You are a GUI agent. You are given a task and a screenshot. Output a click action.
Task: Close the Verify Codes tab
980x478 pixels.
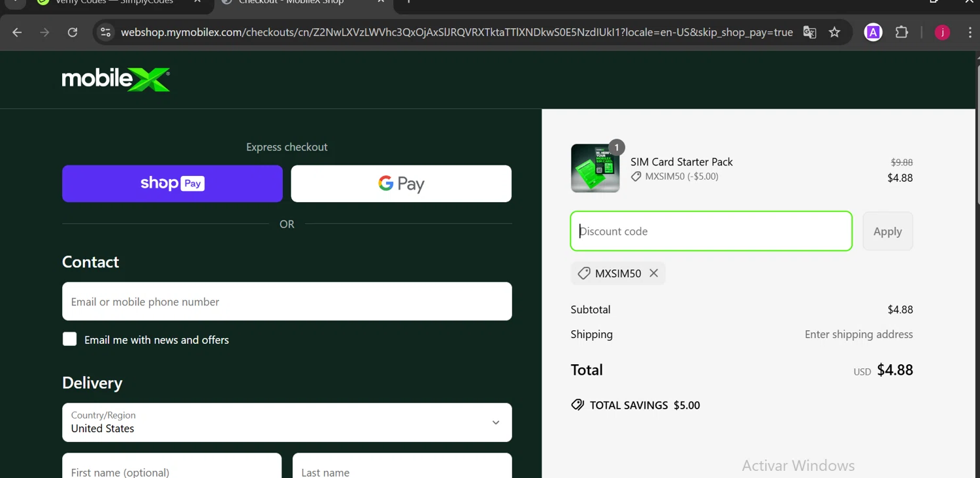197,2
